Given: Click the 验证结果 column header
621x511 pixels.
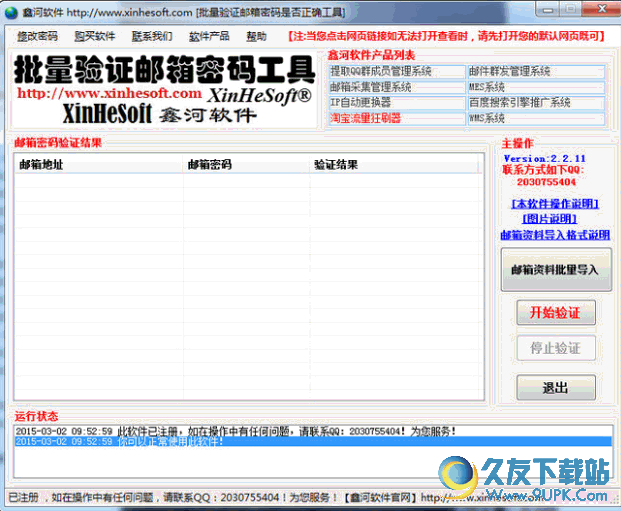Looking at the screenshot, I should 394,164.
